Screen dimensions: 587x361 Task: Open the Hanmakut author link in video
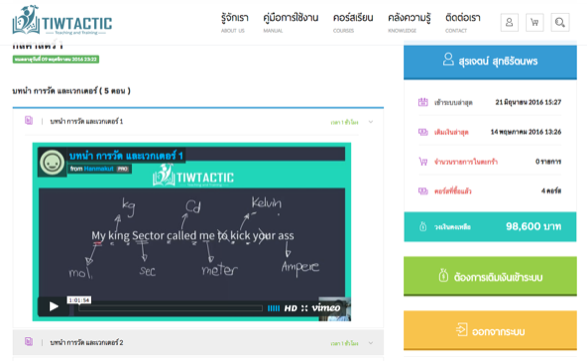click(x=98, y=169)
